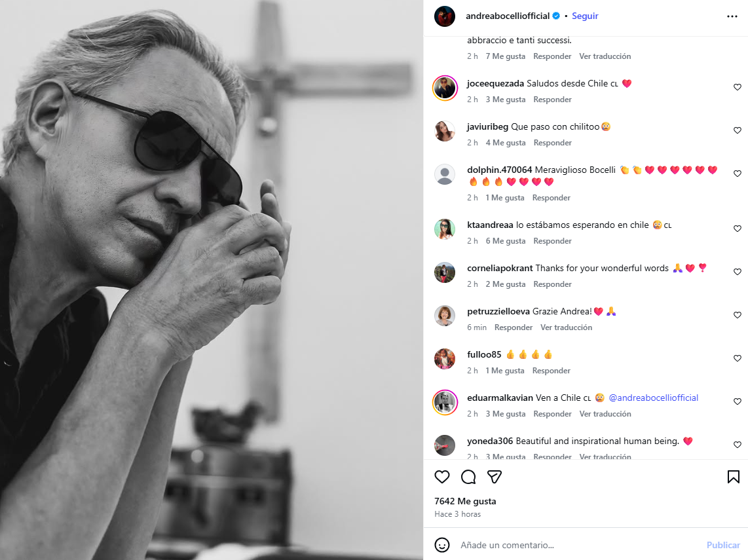Share post via paper plane icon
Screen dimensions: 748x560
[x=495, y=477]
